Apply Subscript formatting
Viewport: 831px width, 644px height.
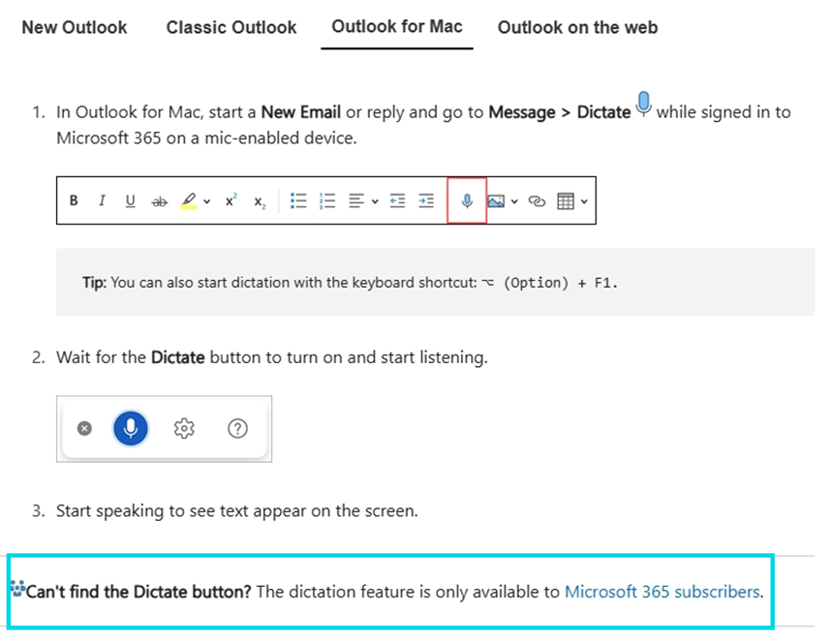(x=260, y=202)
